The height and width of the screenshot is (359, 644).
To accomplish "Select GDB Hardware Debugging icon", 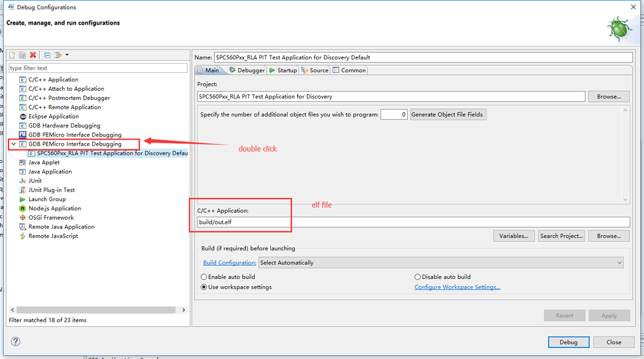I will pyautogui.click(x=23, y=126).
